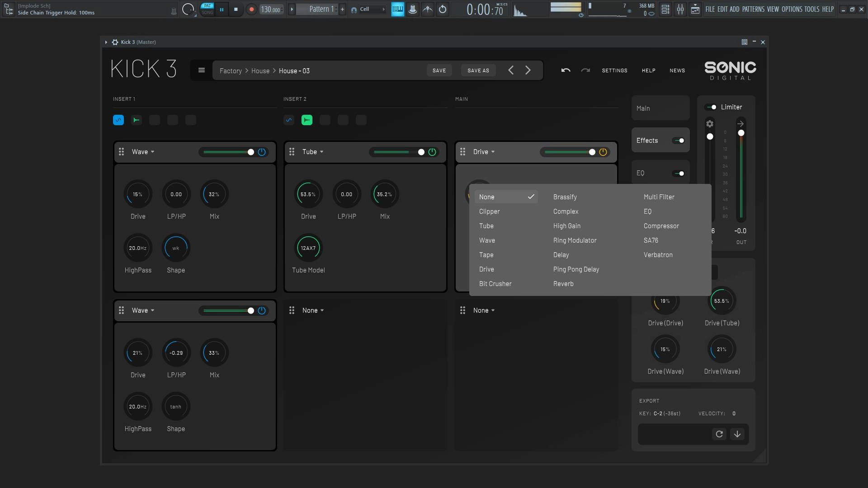Viewport: 868px width, 488px height.
Task: Click the SAVE AS preset button
Action: pyautogui.click(x=478, y=70)
